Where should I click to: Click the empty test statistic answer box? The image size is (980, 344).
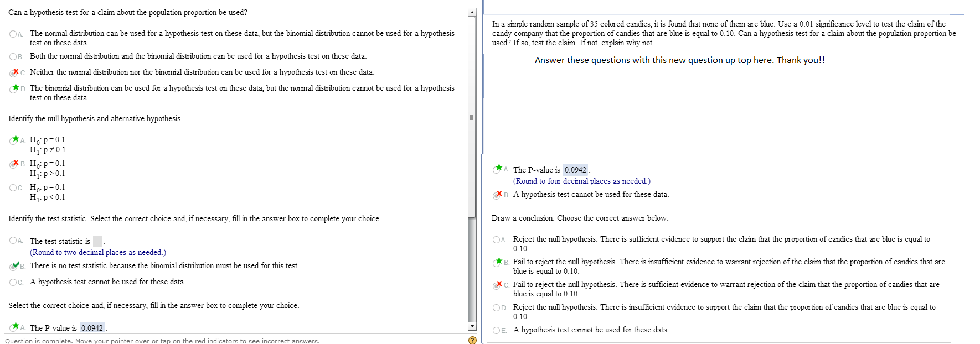tap(97, 241)
